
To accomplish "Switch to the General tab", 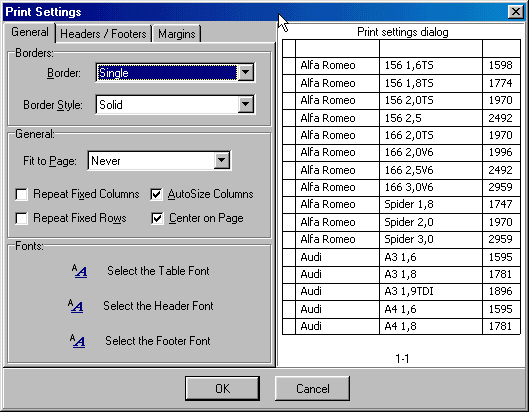I will pos(30,32).
